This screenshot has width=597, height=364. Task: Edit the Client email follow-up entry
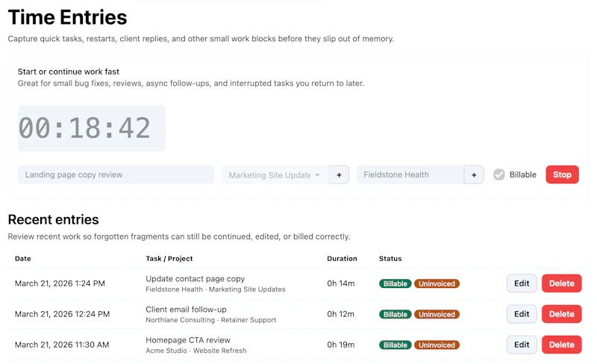[522, 314]
